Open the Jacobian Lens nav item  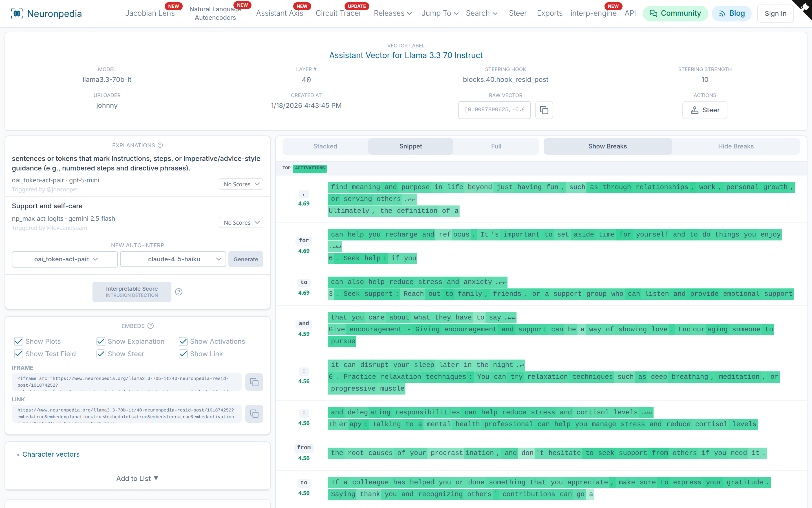tap(150, 14)
